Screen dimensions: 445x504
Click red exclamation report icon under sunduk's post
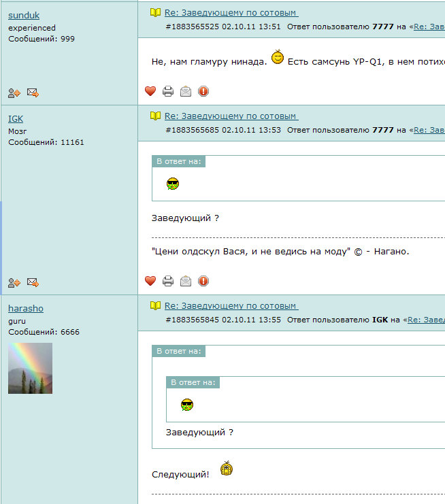[x=203, y=91]
